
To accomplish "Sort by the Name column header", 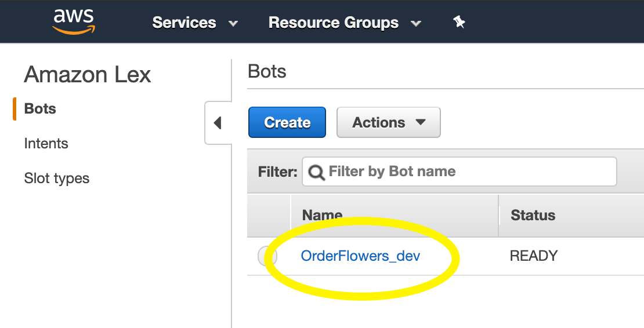I will pyautogui.click(x=323, y=215).
